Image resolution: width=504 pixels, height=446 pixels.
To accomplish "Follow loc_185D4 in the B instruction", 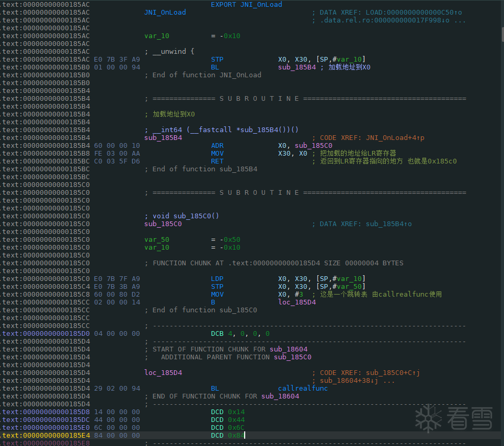I will 296,302.
